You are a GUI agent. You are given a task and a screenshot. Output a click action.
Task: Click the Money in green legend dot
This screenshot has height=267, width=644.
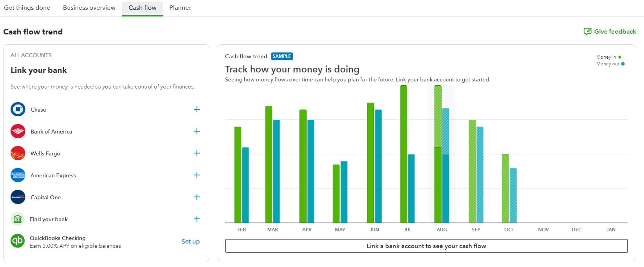tap(619, 57)
